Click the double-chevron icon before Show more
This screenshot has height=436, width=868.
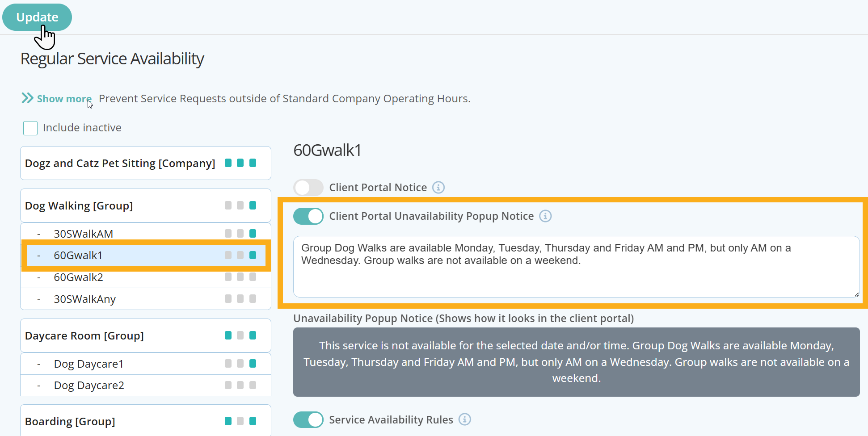click(27, 98)
